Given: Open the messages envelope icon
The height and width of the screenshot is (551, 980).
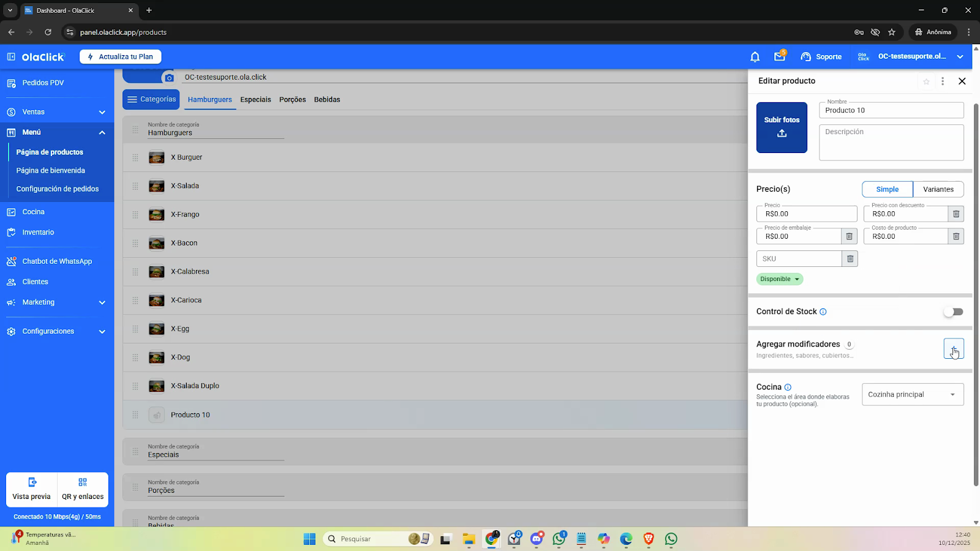Looking at the screenshot, I should 779,57.
